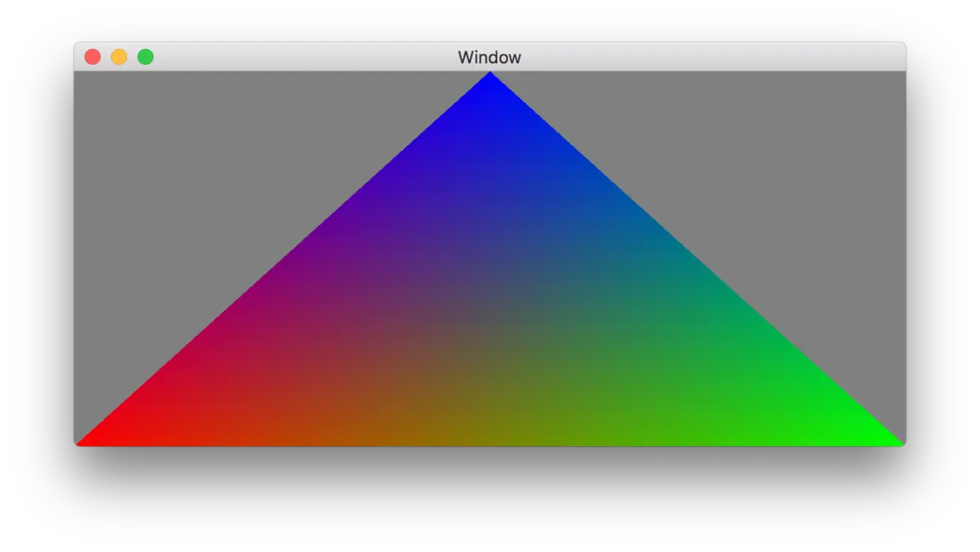Click the "Window" title text

tap(489, 57)
